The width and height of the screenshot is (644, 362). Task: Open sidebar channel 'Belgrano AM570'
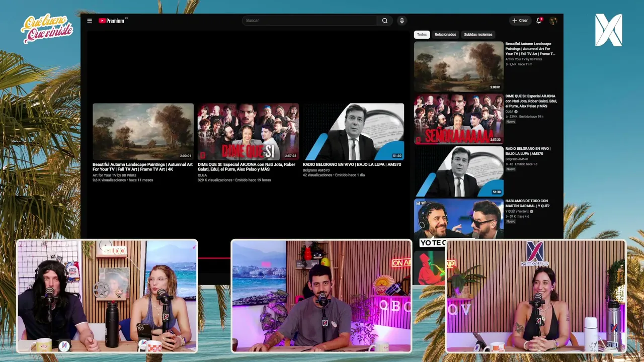(x=517, y=159)
